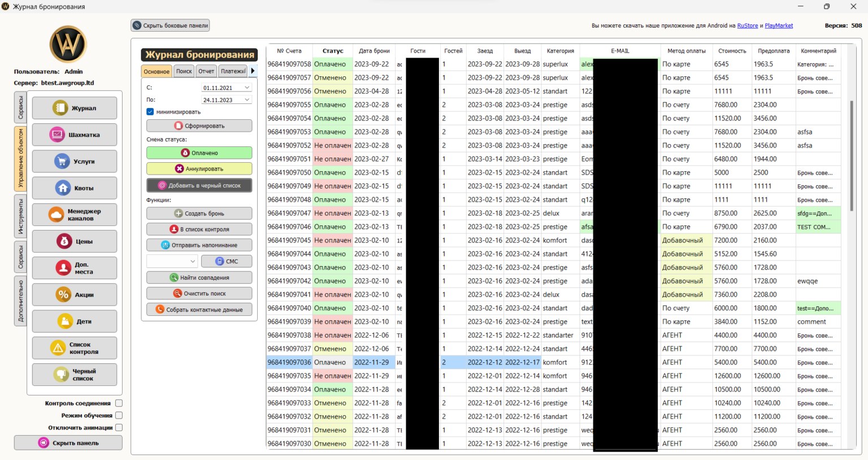The height and width of the screenshot is (460, 868).
Task: Enable the Режим обучения checkbox
Action: [x=119, y=415]
